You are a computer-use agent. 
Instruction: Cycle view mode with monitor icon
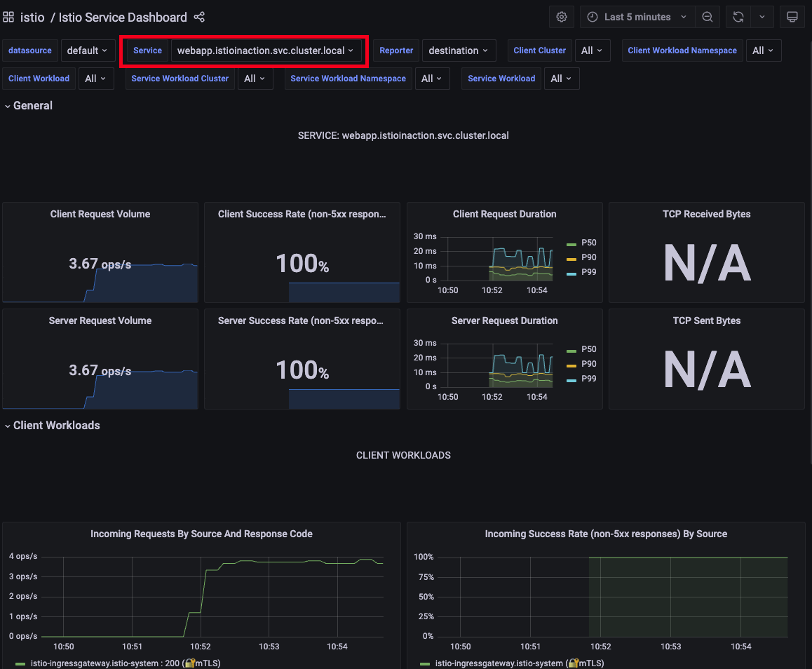pyautogui.click(x=792, y=17)
